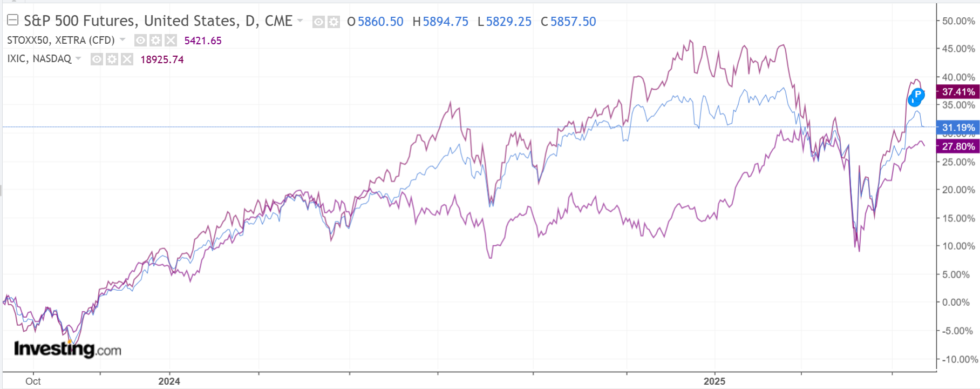Open the S&P 500 Futures series dropdown arrow
The image size is (980, 389).
tap(300, 21)
